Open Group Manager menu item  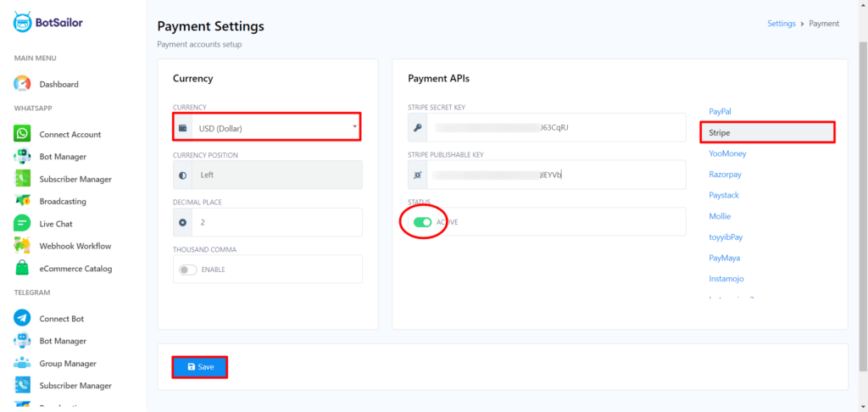point(68,364)
